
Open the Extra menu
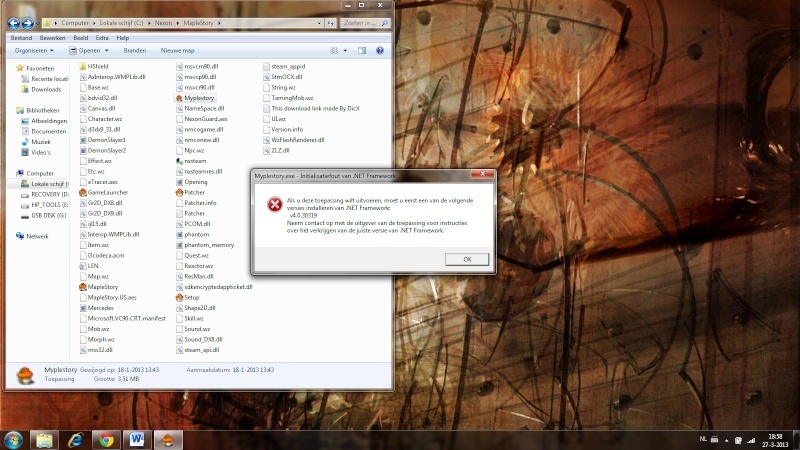pos(102,38)
